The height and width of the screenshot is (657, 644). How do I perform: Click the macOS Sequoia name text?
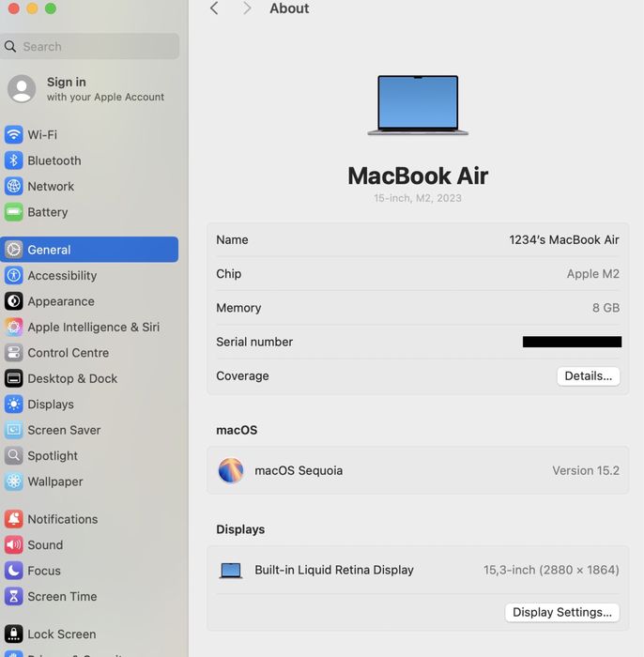pyautogui.click(x=299, y=471)
